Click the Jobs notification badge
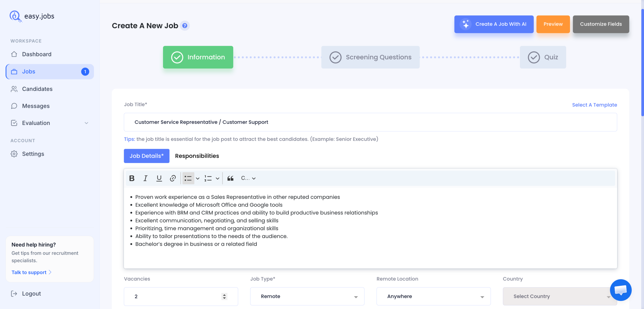The width and height of the screenshot is (644, 309). 85,72
